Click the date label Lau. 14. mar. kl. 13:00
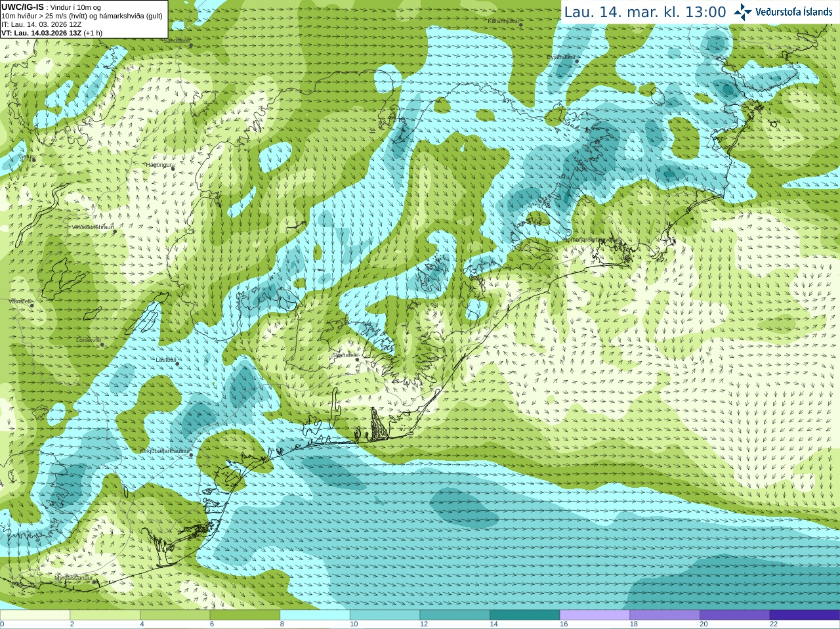Viewport: 840px width, 629px height. pos(645,12)
